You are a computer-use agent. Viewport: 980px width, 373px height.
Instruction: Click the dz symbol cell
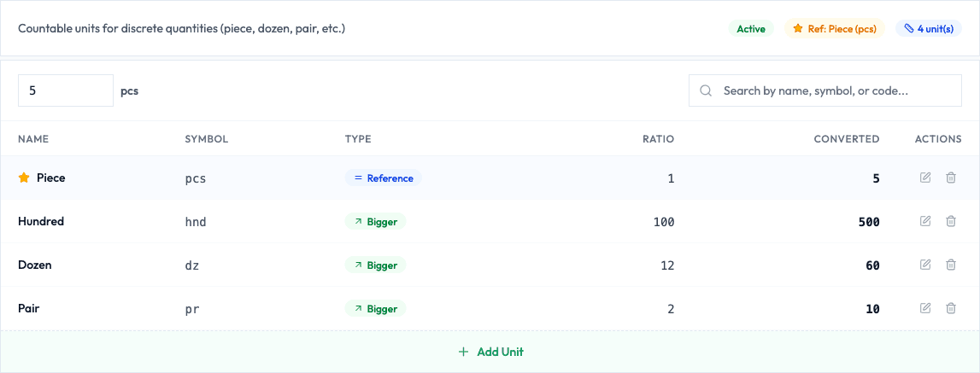192,265
